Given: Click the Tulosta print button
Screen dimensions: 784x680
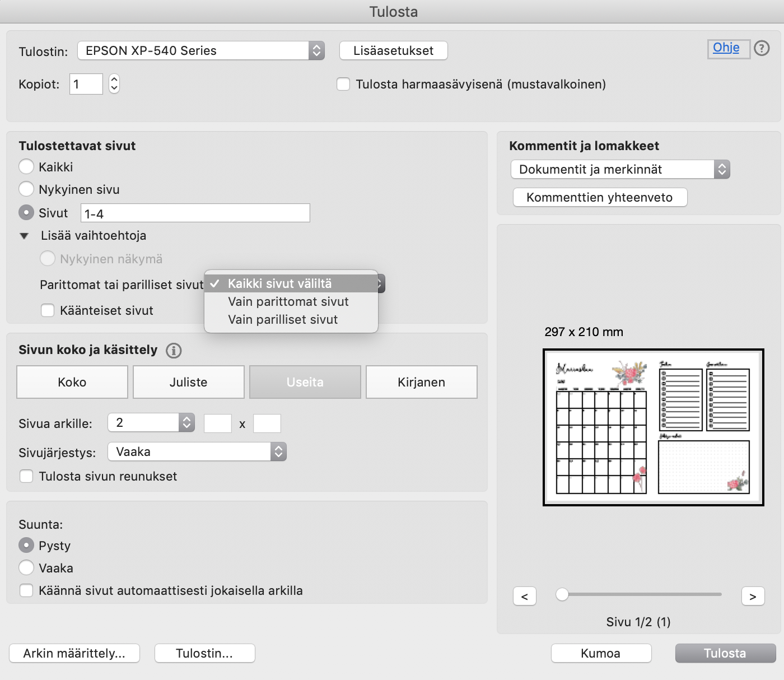Looking at the screenshot, I should point(725,653).
